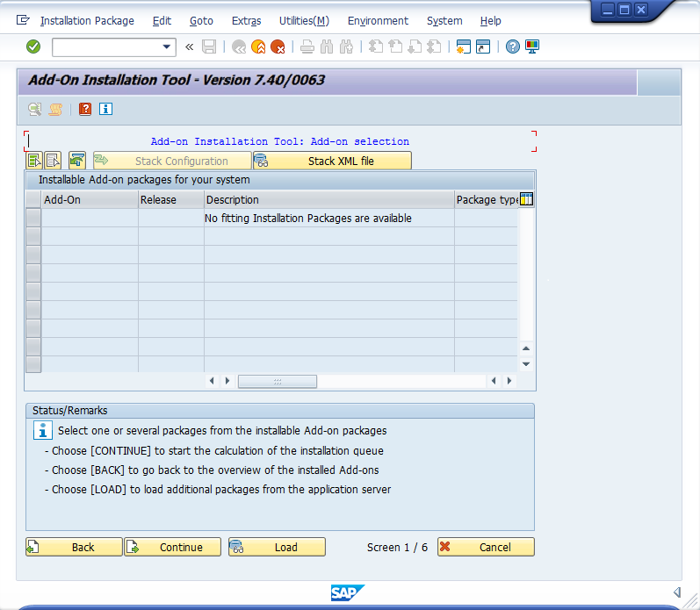Screen dimensions: 700x610
Task: Create a new session using the toolbar icon
Action: [463, 47]
